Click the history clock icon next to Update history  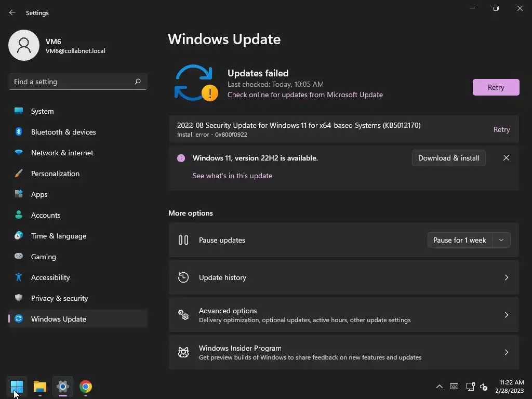183,277
